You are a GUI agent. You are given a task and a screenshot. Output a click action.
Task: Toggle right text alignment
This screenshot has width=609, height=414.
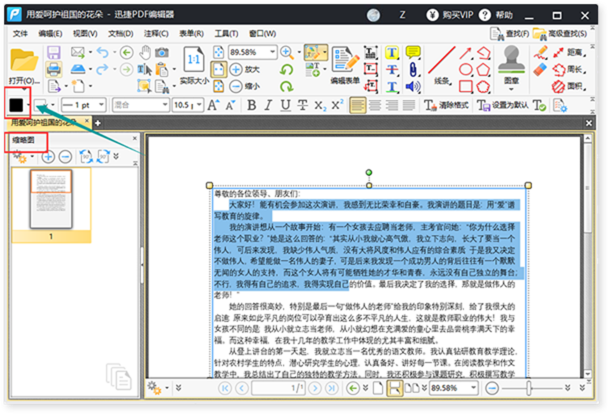click(392, 105)
